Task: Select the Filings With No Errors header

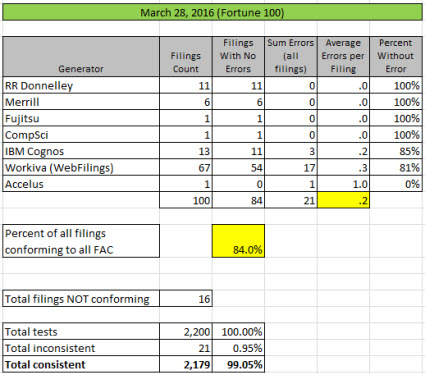Action: 238,57
